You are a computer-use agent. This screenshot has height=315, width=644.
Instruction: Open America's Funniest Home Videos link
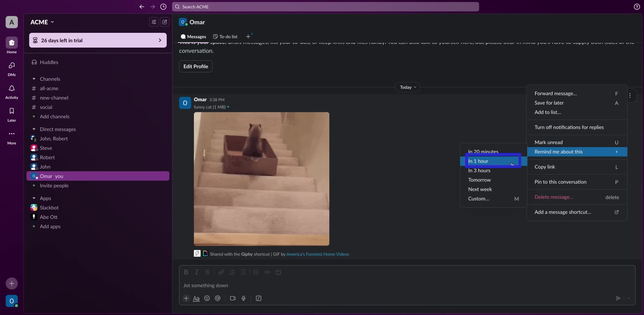tap(318, 254)
